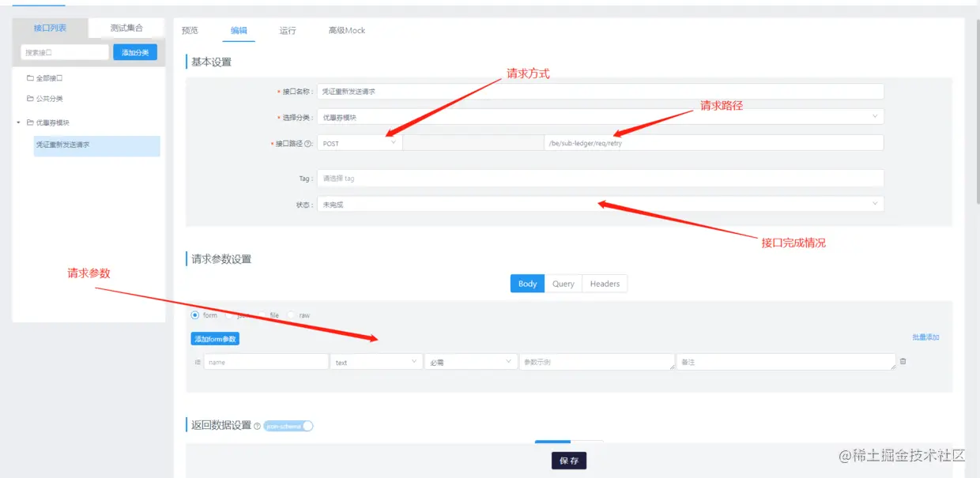Collapse the 优惠券模块 tree arrow

(19, 122)
